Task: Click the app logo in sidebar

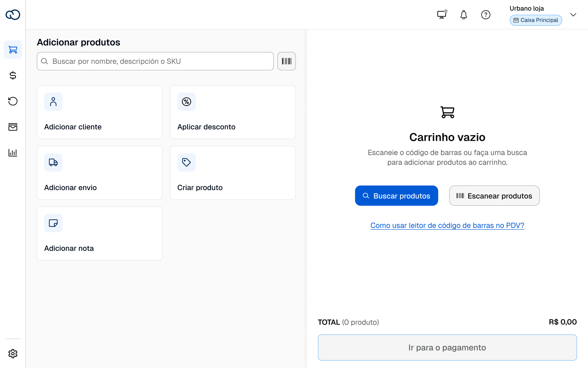Action: [x=13, y=15]
